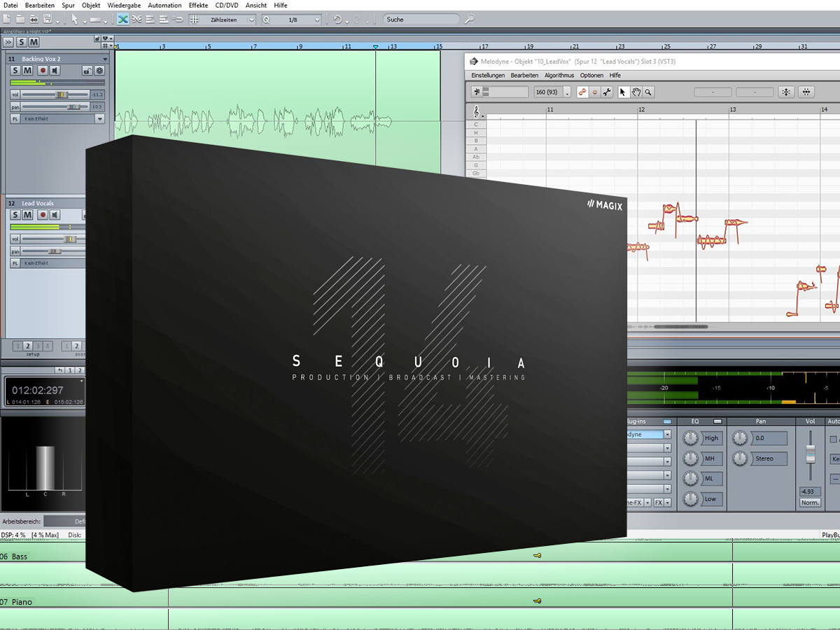This screenshot has height=630, width=840.
Task: Open the Spur menu
Action: click(x=69, y=5)
